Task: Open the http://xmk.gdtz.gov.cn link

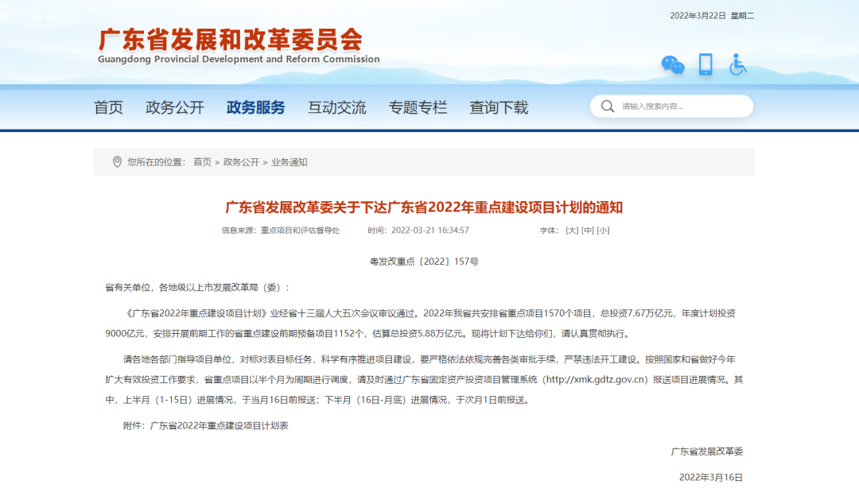Action: [x=597, y=380]
